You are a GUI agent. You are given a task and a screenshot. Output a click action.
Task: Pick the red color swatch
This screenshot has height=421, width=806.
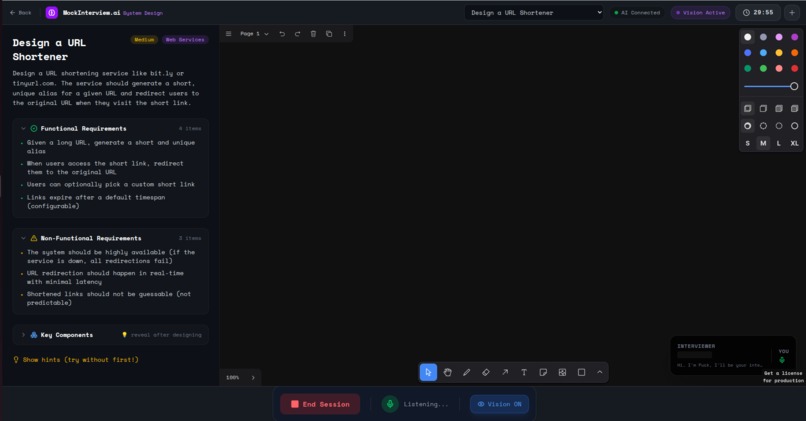(795, 68)
